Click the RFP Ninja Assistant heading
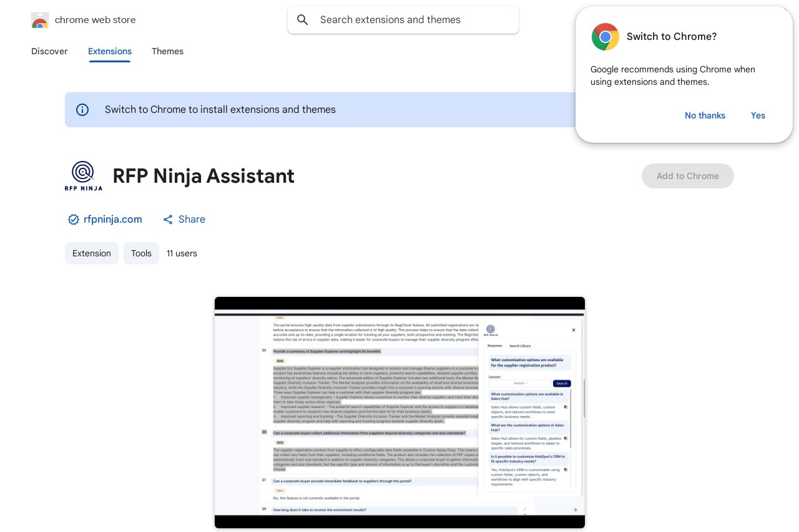Screen dimensions: 799x532 [x=203, y=176]
